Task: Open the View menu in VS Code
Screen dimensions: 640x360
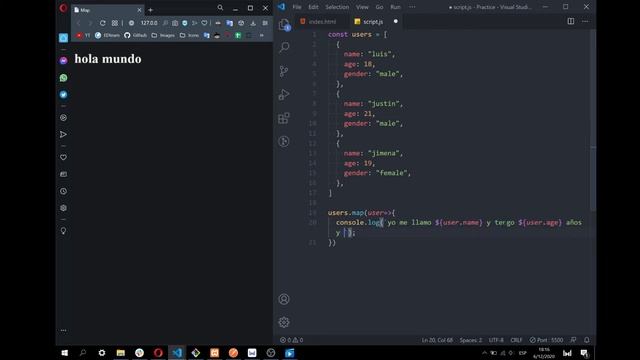Action: coord(362,7)
